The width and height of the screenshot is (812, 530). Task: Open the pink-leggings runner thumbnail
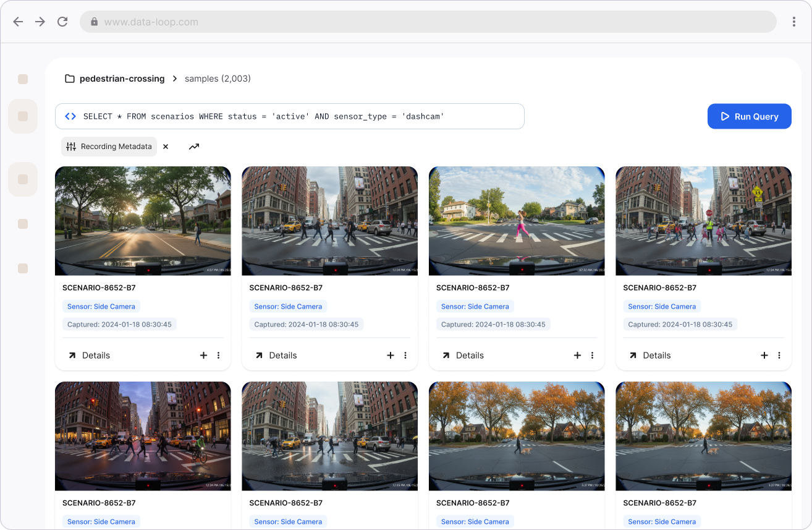[517, 221]
